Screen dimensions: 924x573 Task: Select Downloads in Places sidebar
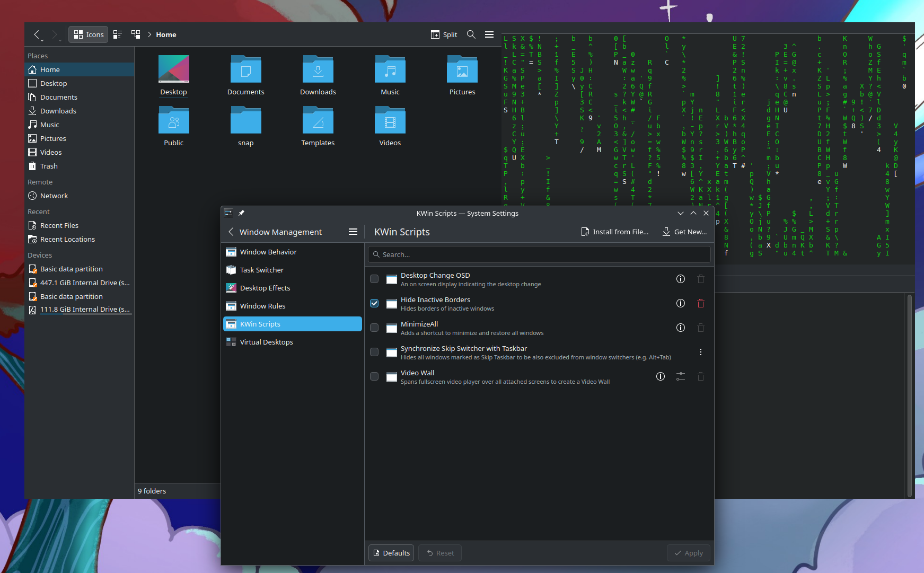coord(80,111)
